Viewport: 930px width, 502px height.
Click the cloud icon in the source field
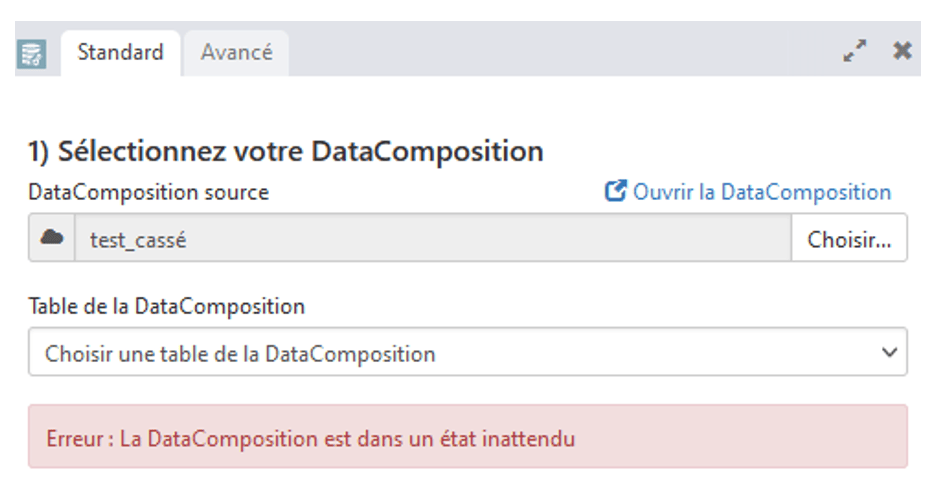52,238
